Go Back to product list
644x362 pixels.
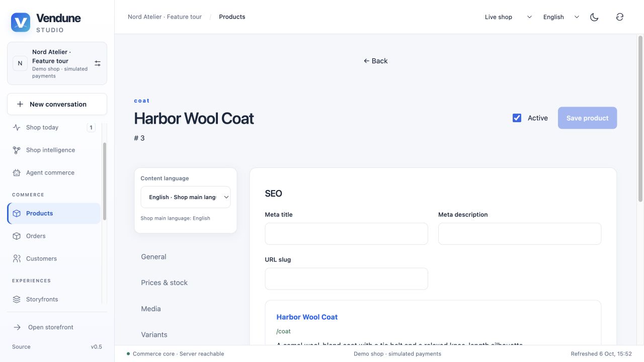pos(375,61)
